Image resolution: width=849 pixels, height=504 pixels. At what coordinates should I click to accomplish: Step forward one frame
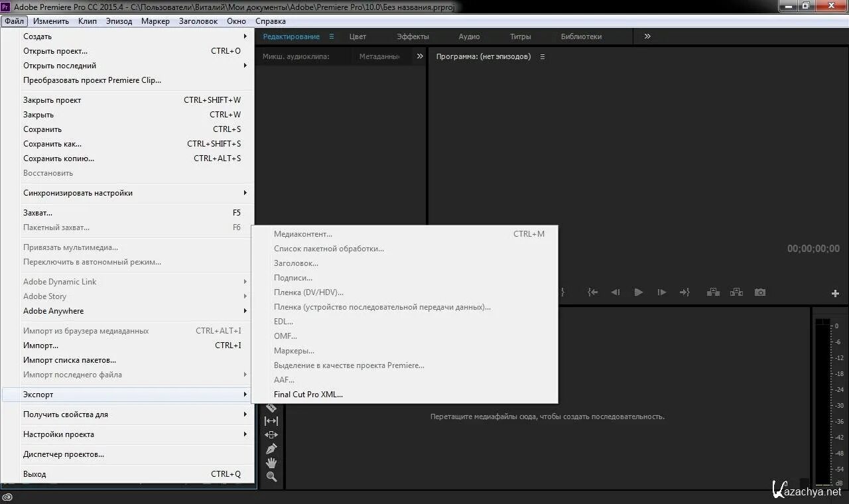click(x=661, y=292)
